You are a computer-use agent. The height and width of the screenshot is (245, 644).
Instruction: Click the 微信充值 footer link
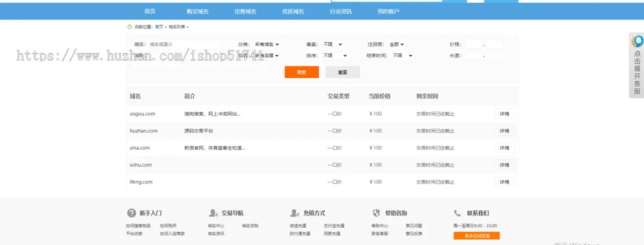point(298,226)
